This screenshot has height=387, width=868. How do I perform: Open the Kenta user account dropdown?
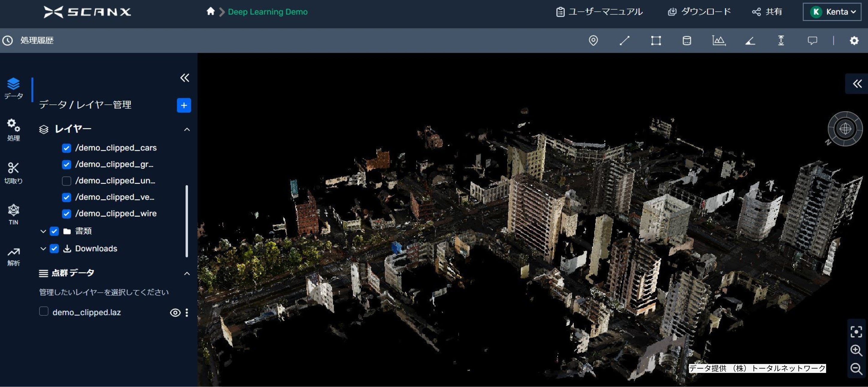click(x=832, y=12)
